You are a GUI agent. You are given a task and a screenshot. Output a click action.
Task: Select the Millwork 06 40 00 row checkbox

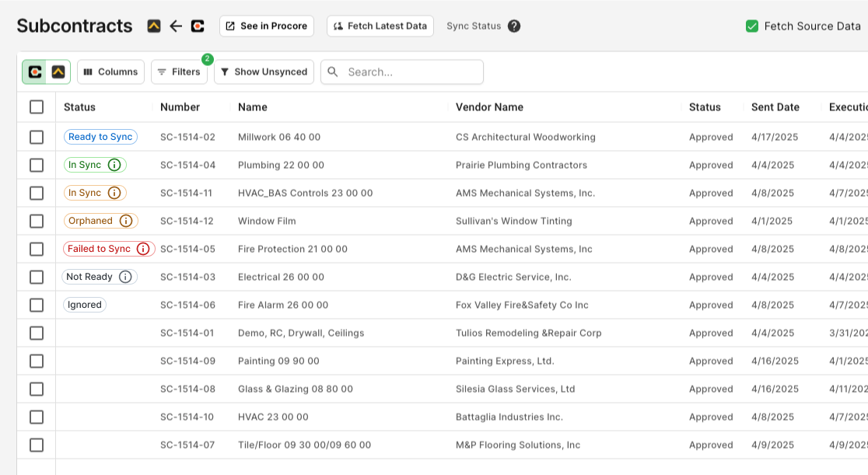tap(37, 137)
